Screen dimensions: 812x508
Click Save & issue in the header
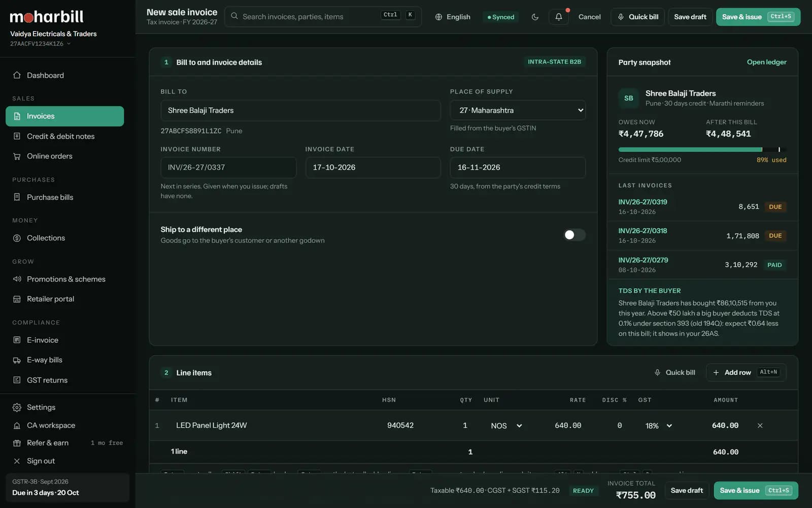758,17
